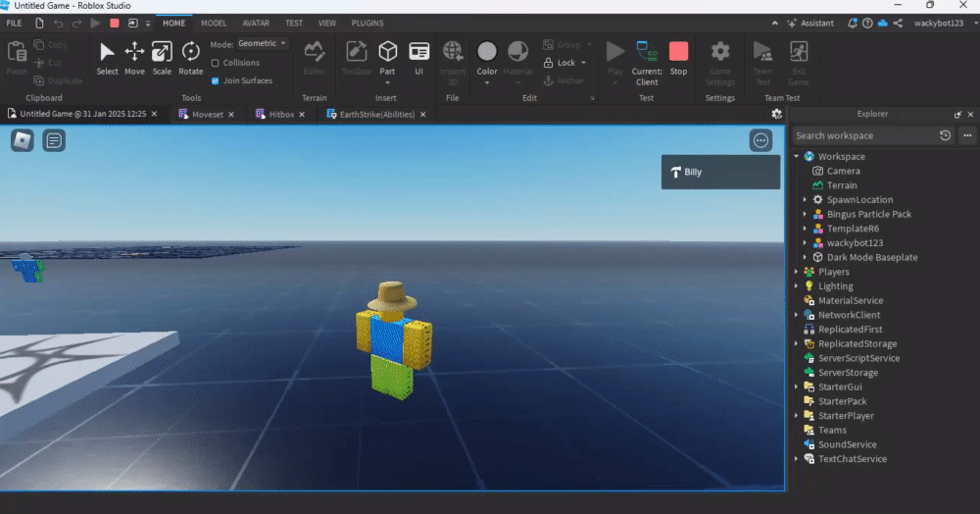Image resolution: width=980 pixels, height=514 pixels.
Task: Switch to the TEST ribbon tab
Action: [294, 24]
